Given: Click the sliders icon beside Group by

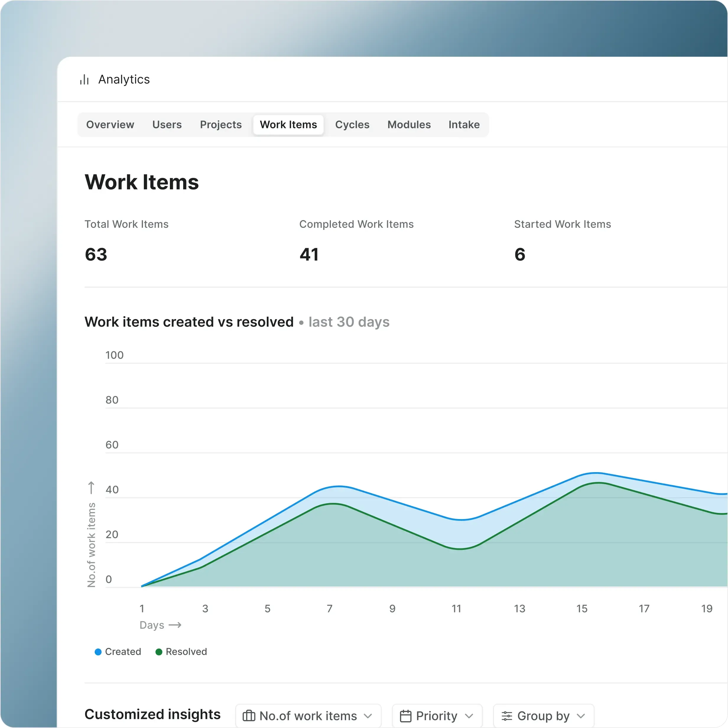Looking at the screenshot, I should point(507,716).
